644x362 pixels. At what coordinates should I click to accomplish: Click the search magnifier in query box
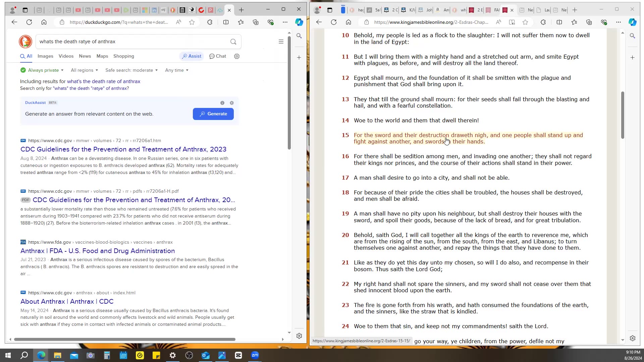tap(233, 42)
